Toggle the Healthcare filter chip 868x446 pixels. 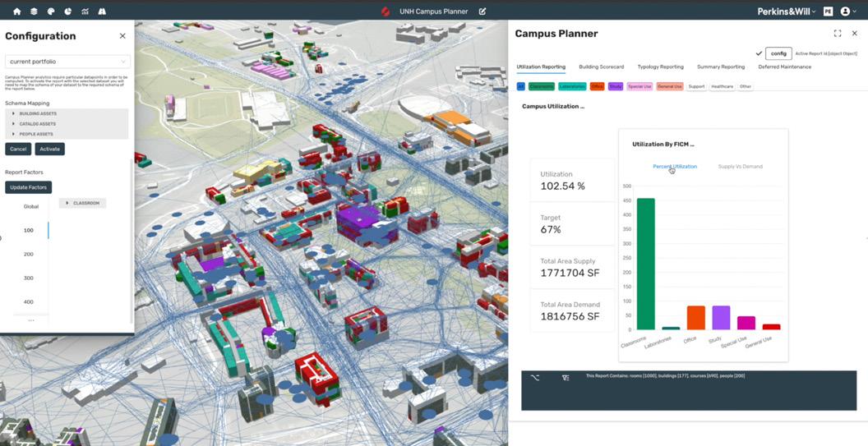pyautogui.click(x=722, y=86)
